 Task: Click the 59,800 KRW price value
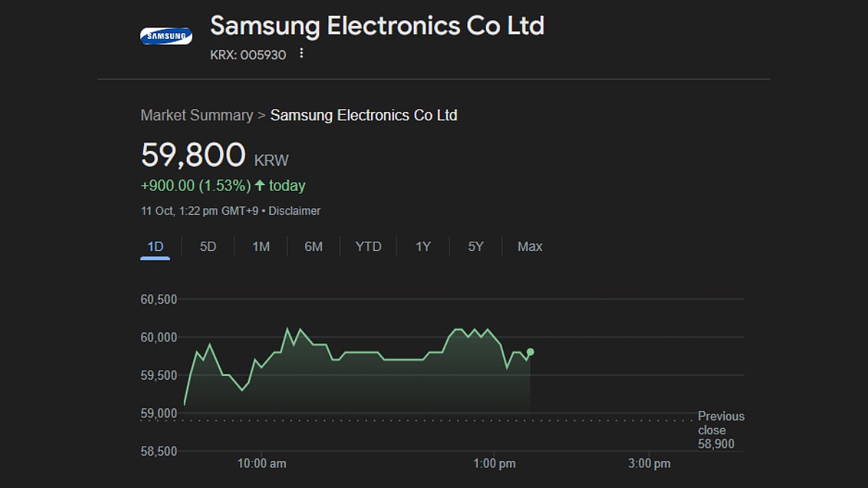click(x=194, y=155)
